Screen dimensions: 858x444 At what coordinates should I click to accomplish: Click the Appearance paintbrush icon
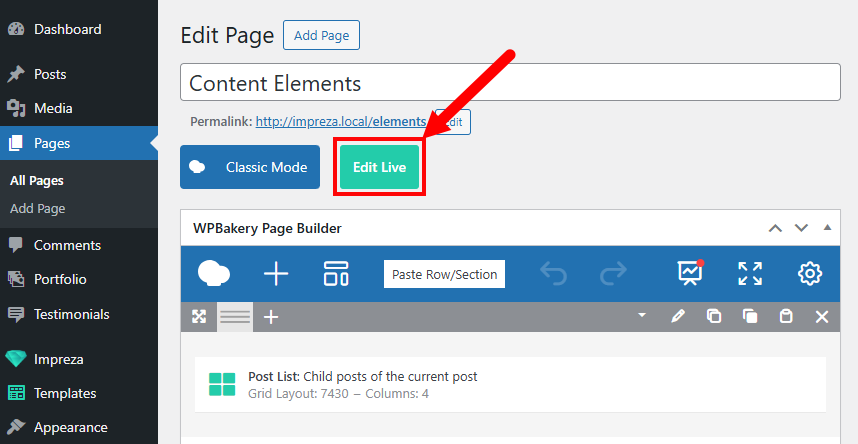coord(16,427)
